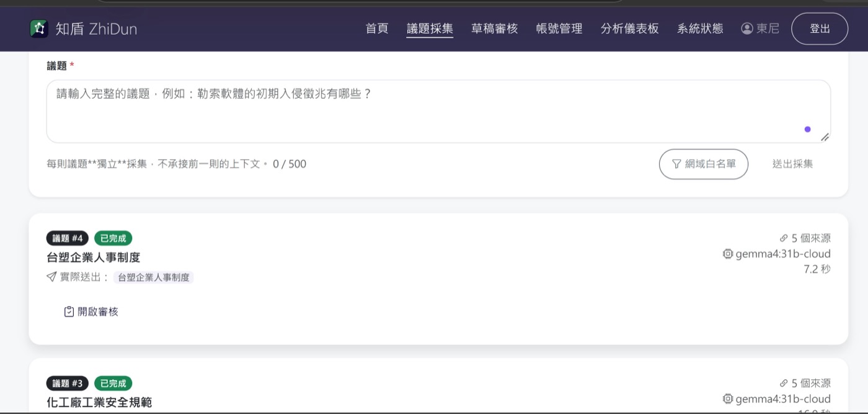Select the 台塑企業人事制度 topic title
The image size is (868, 414).
94,257
